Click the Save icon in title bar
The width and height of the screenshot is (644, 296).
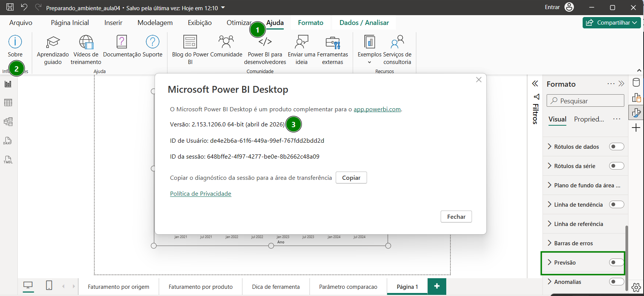10,7
